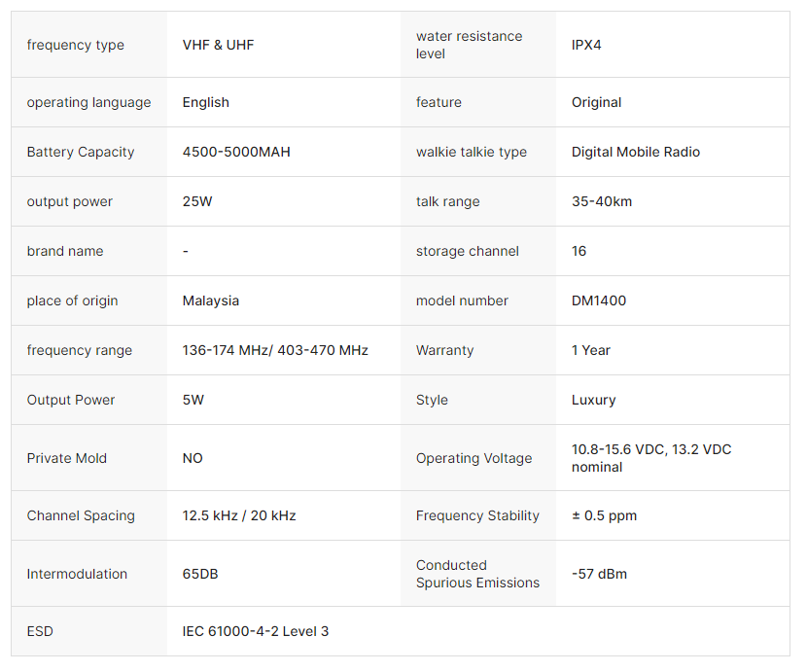Viewport: 807px width, 672px height.
Task: Click the 'Conducted Spurious Emissions' label
Action: pos(476,574)
